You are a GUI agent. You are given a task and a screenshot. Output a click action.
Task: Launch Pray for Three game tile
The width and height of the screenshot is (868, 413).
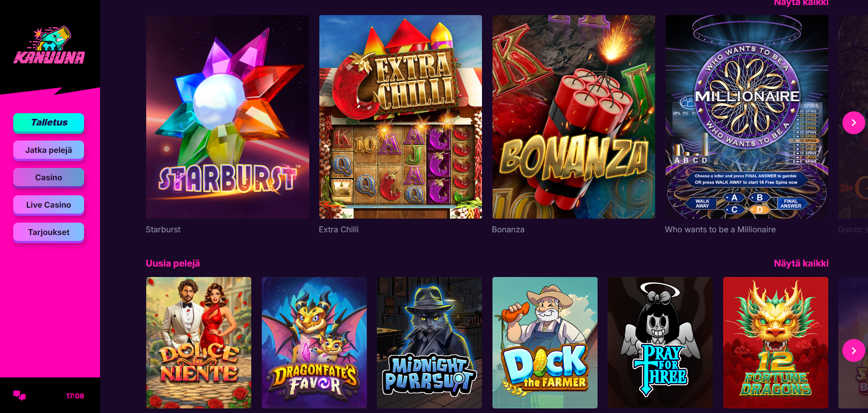click(660, 343)
